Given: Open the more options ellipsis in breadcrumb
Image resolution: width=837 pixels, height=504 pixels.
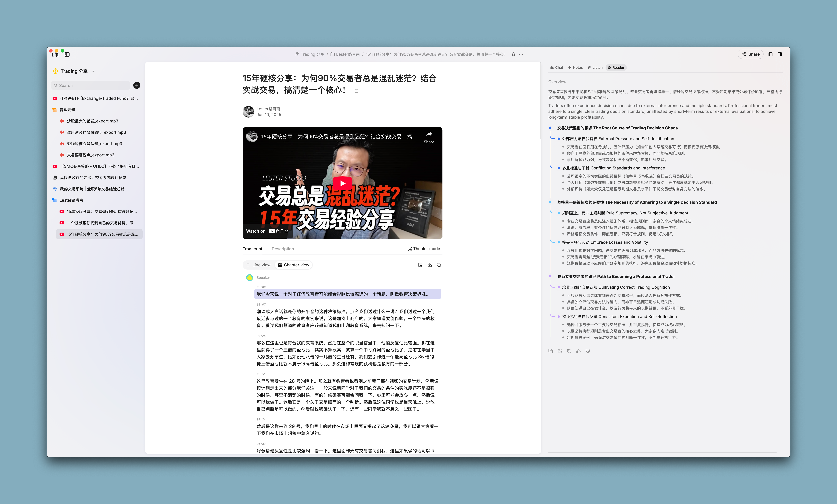Looking at the screenshot, I should pos(521,54).
